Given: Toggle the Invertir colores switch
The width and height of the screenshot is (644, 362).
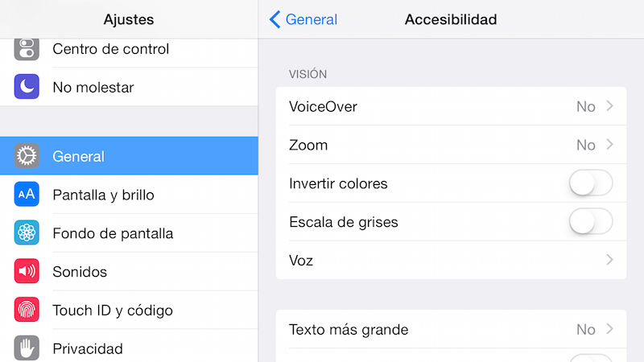Looking at the screenshot, I should coord(591,183).
